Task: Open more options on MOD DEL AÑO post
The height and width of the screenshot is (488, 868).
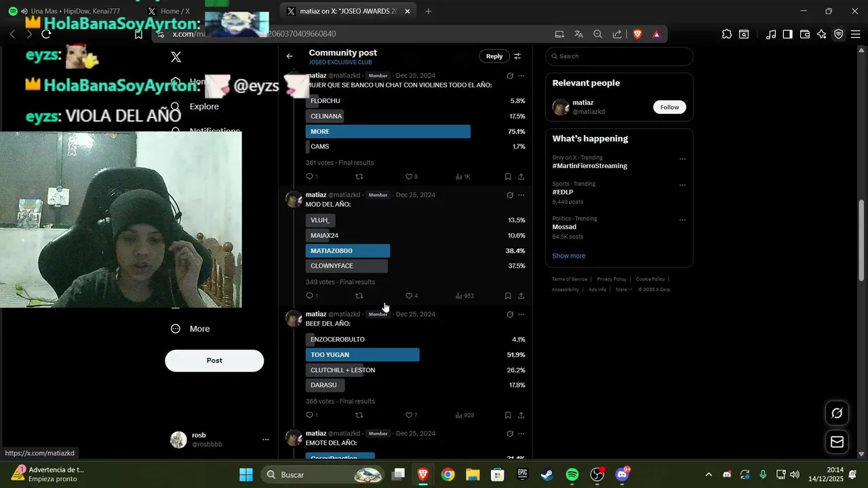Action: coord(521,195)
